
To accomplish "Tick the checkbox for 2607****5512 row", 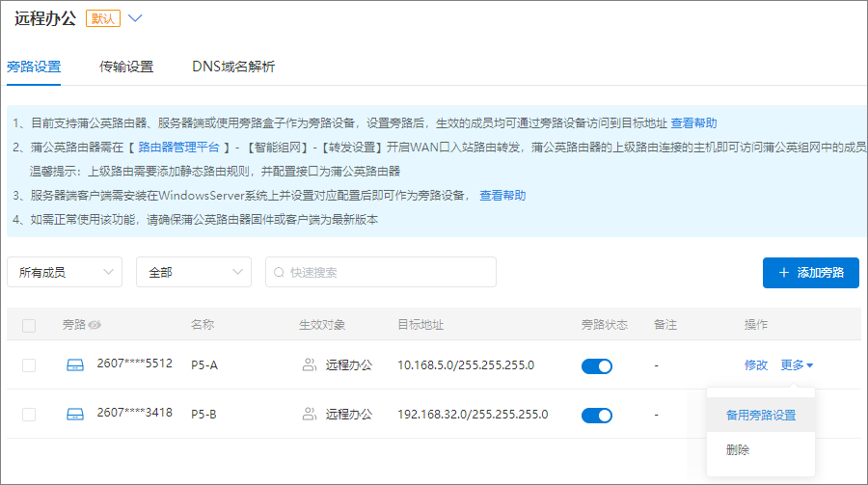I will (29, 365).
